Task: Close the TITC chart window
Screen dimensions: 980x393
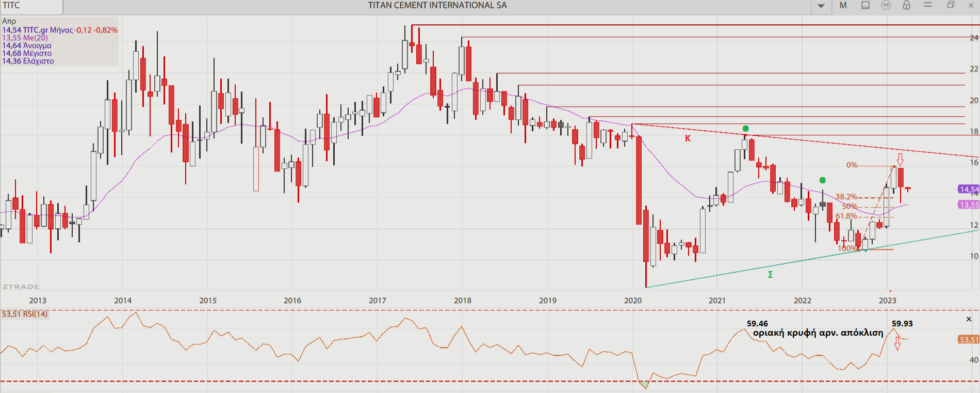Action: point(971,5)
